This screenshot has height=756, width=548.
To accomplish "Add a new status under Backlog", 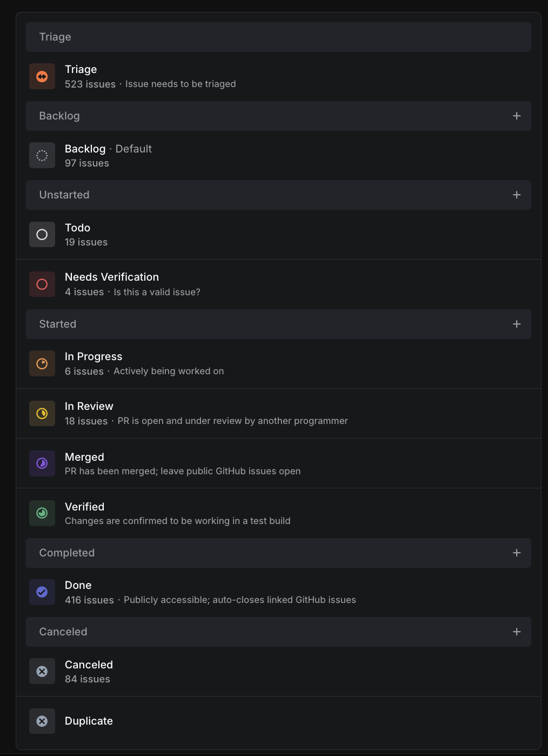I will [517, 116].
